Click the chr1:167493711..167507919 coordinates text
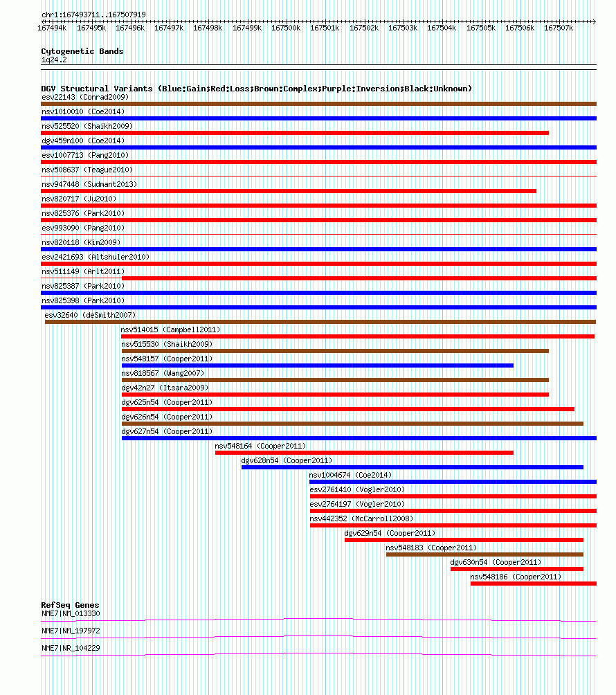616x695 pixels. (93, 15)
